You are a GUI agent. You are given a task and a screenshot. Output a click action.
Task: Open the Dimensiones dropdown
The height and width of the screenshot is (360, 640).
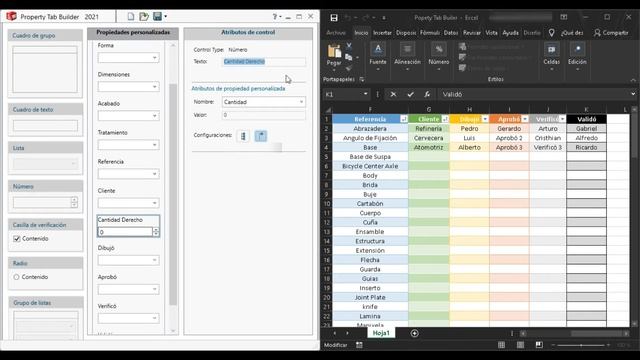128,87
